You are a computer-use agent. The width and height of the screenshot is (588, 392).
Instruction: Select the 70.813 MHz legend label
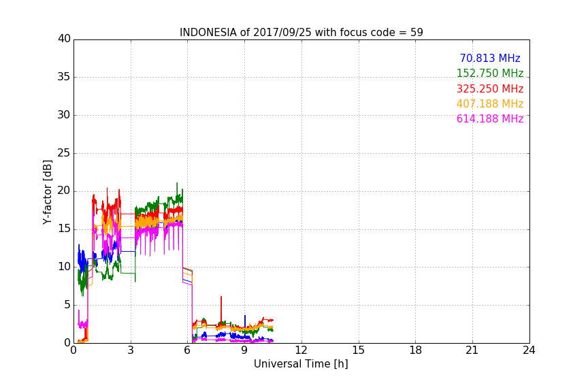click(490, 58)
